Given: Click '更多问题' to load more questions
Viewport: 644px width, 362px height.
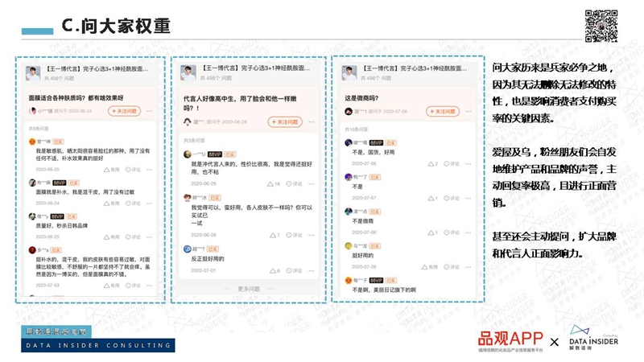Looking at the screenshot, I should [x=249, y=289].
